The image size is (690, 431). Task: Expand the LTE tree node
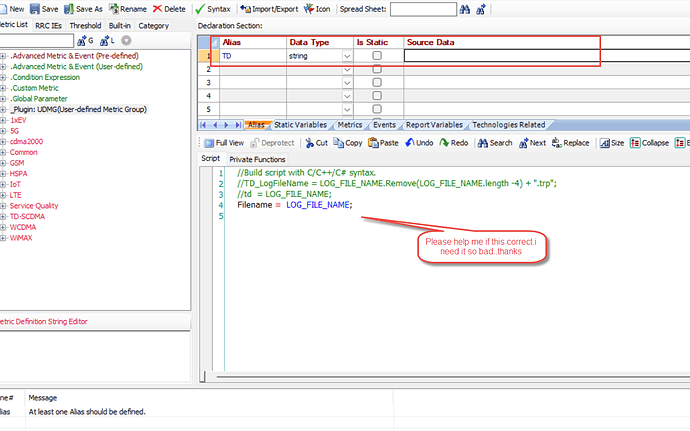(3, 195)
